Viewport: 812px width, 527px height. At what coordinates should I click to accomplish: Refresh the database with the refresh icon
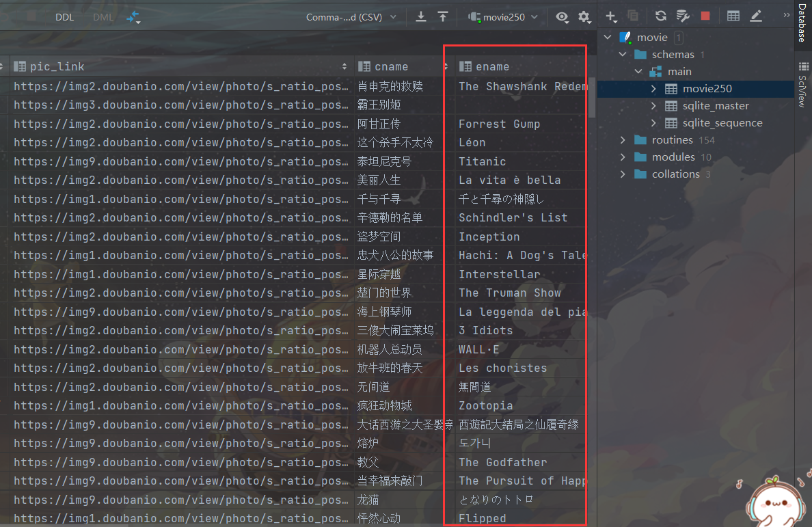[661, 16]
